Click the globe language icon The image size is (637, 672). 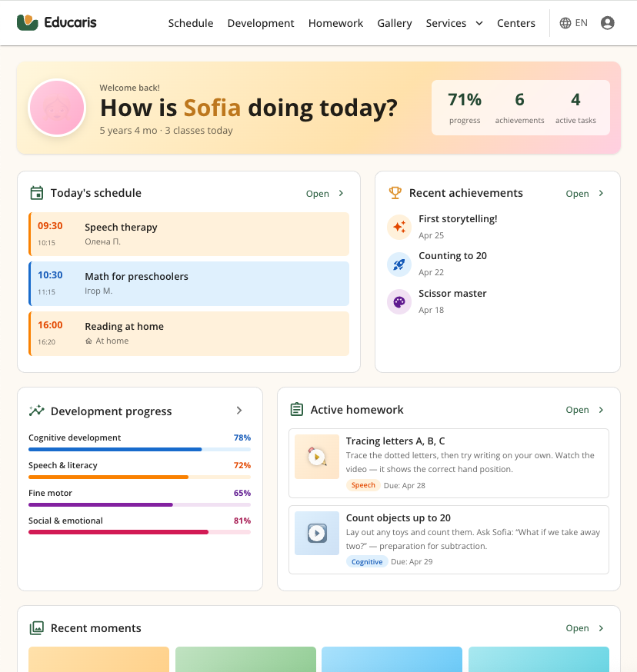point(565,23)
